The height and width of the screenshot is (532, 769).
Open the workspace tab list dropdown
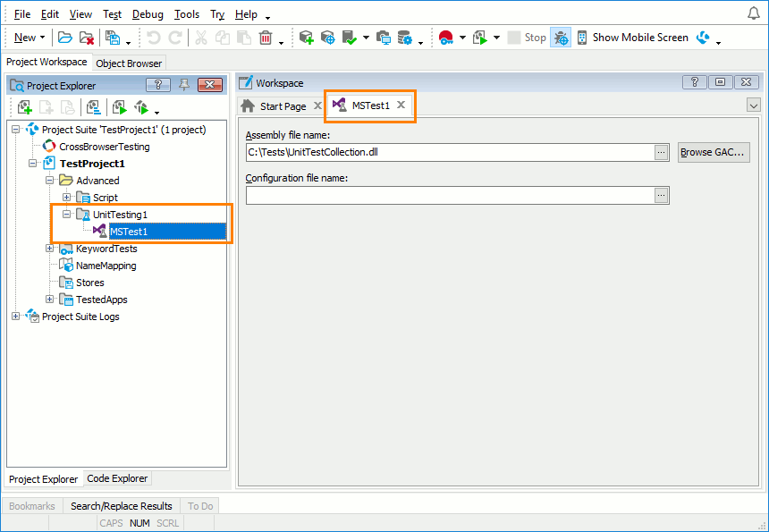pyautogui.click(x=752, y=106)
